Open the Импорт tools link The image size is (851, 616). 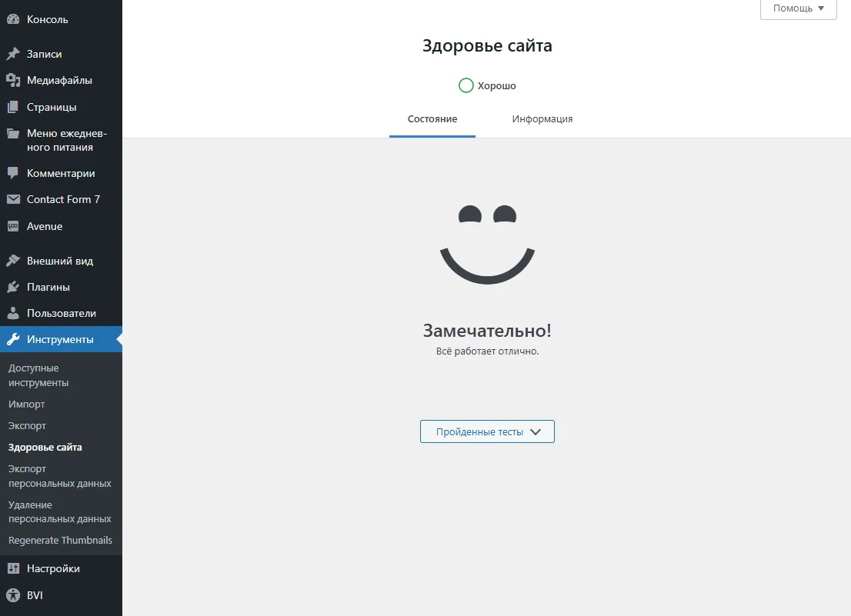pos(26,404)
